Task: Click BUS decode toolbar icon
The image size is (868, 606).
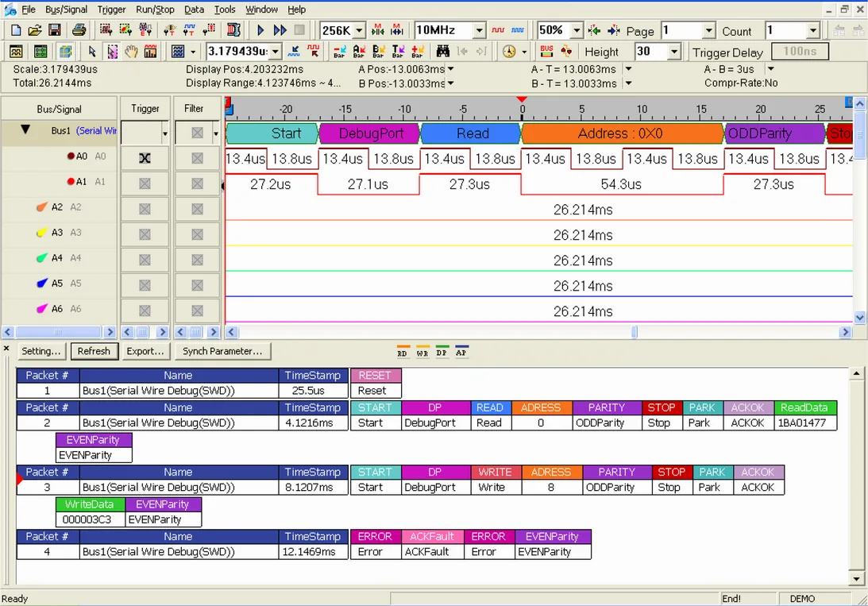Action: pyautogui.click(x=546, y=52)
